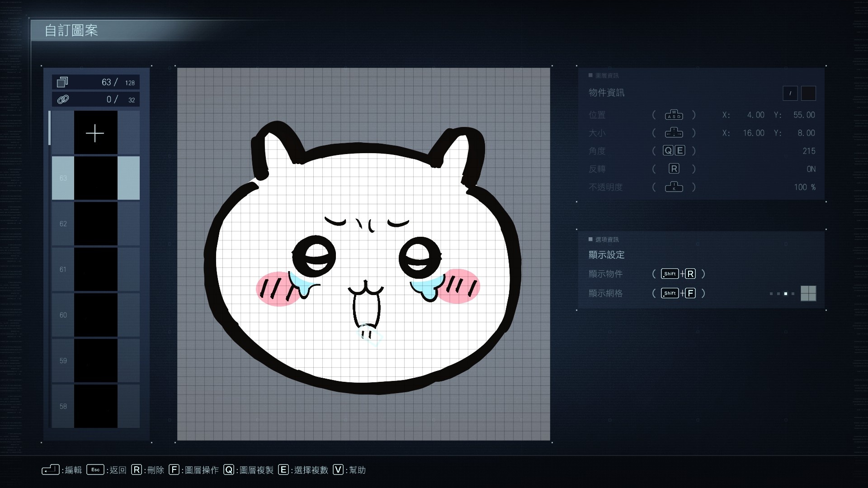This screenshot has height=488, width=868.
Task: Click the character's left eye on the canvas
Action: [314, 257]
